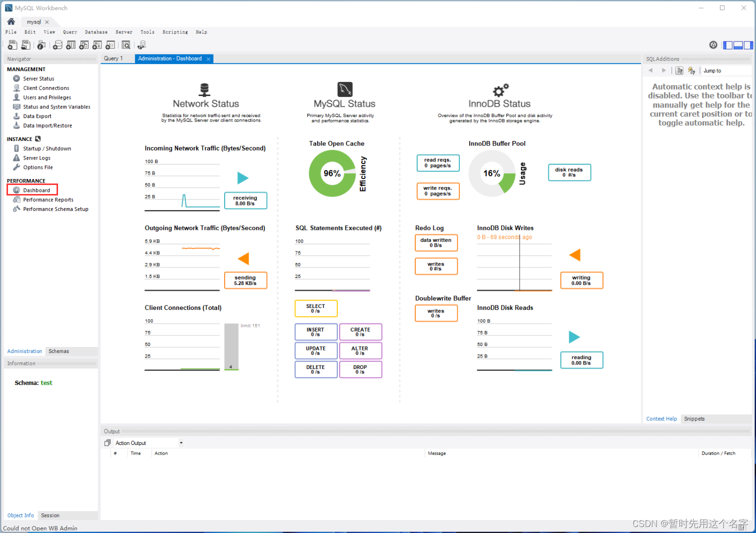Toggle the bottom output panel visibility
The height and width of the screenshot is (533, 756).
[x=738, y=45]
